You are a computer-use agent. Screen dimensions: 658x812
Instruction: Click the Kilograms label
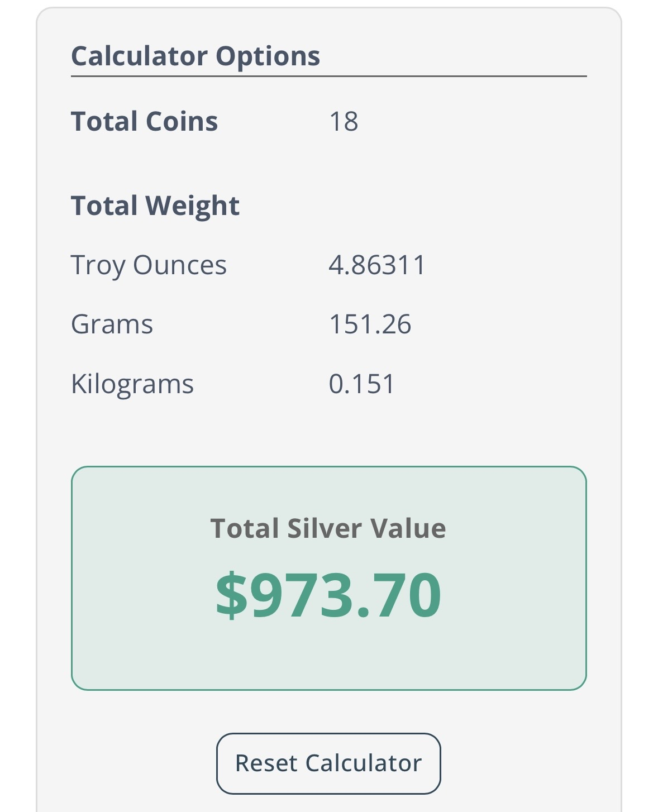pos(132,384)
